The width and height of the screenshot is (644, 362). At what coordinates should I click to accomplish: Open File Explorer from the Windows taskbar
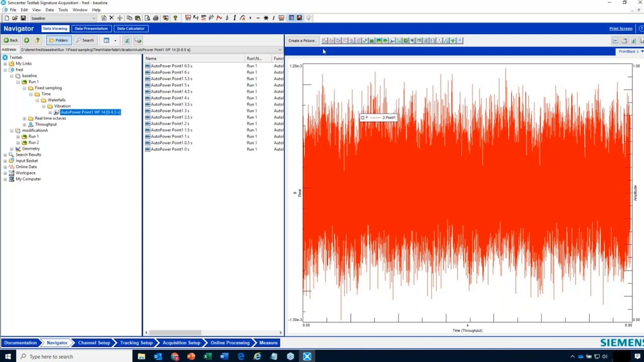(x=141, y=356)
